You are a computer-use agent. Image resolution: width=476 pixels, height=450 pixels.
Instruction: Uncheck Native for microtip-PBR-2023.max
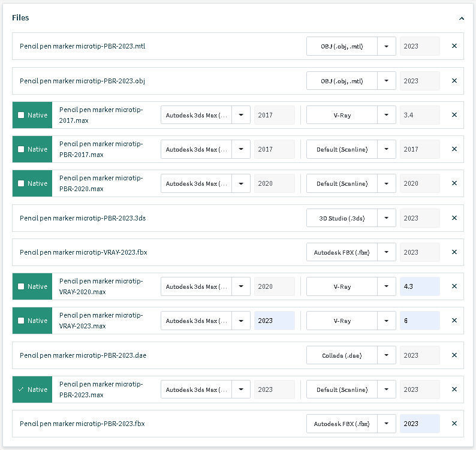(22, 389)
